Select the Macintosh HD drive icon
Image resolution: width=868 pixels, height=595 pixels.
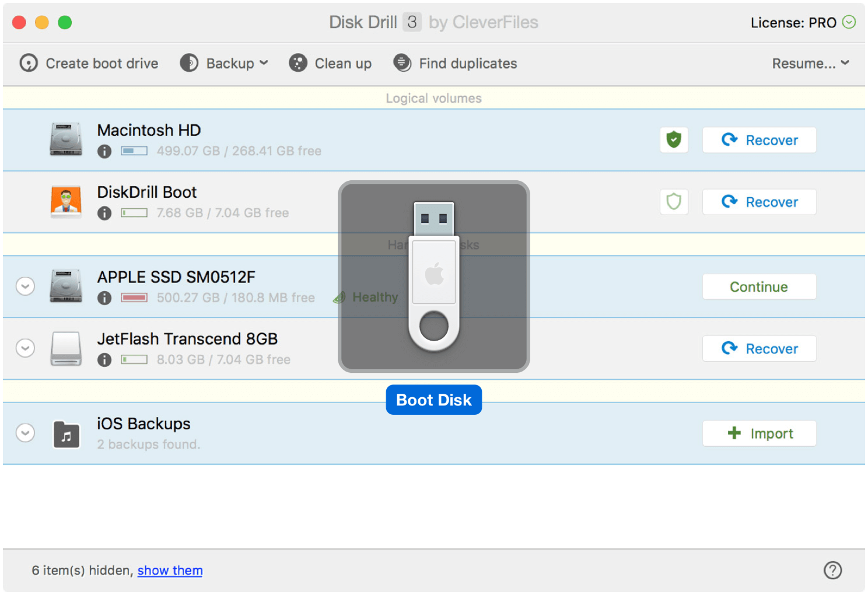(x=66, y=139)
